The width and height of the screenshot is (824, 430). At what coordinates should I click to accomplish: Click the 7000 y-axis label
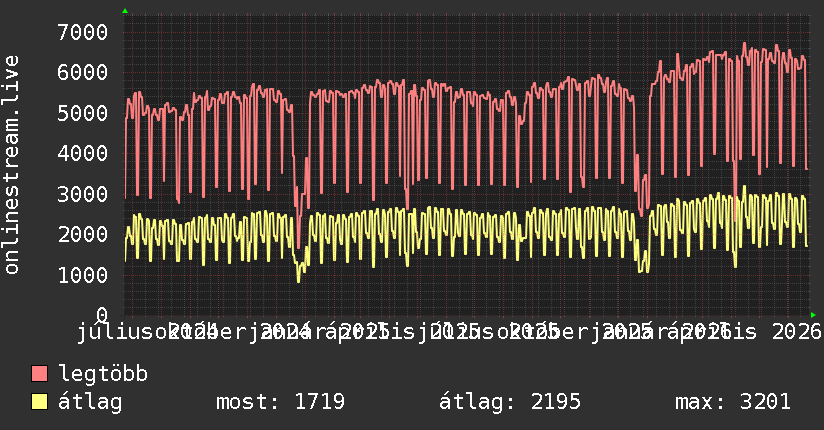83,32
